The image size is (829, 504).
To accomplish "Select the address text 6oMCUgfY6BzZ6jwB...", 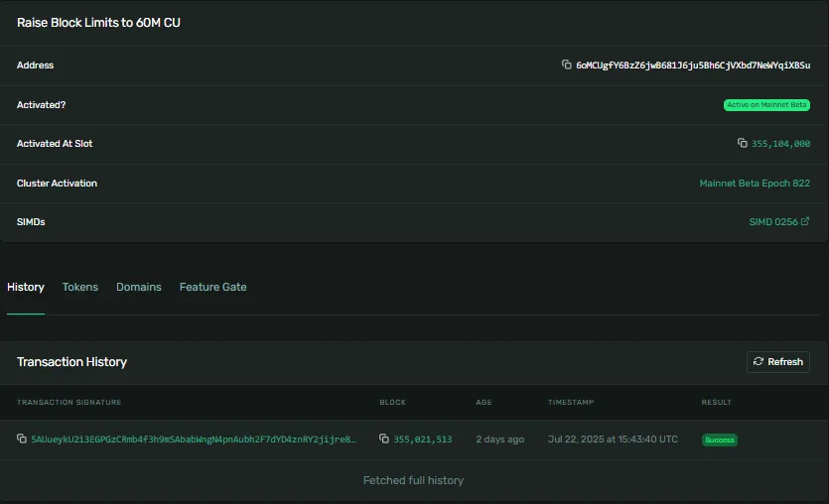I will [x=693, y=64].
